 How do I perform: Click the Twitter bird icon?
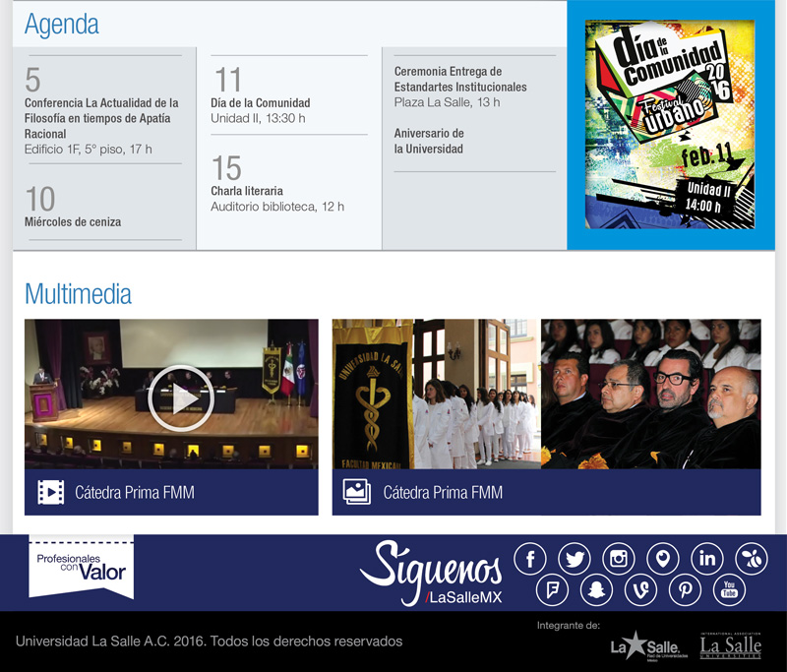pyautogui.click(x=575, y=559)
